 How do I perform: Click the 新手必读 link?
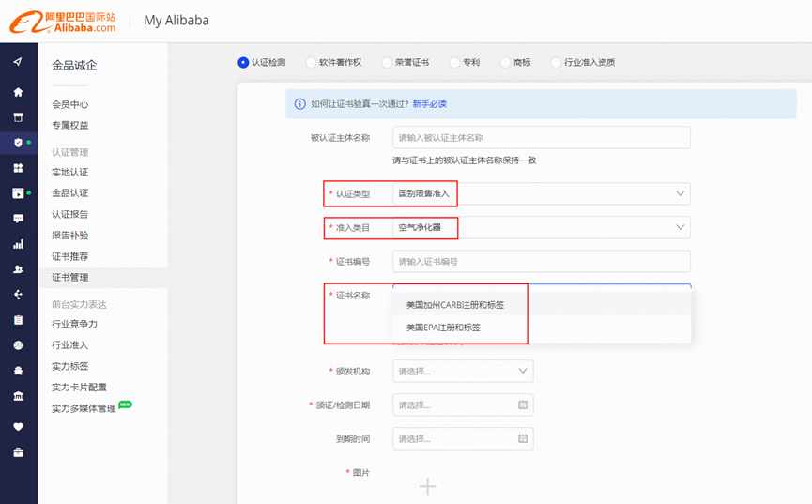(x=429, y=104)
